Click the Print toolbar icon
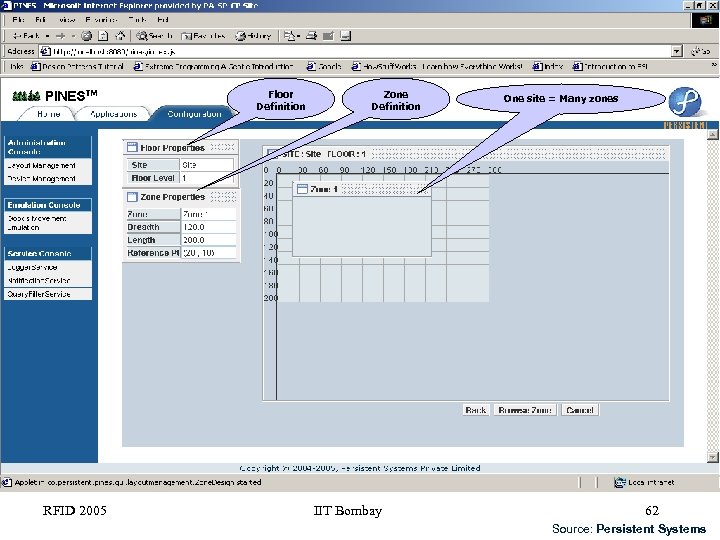 point(312,35)
